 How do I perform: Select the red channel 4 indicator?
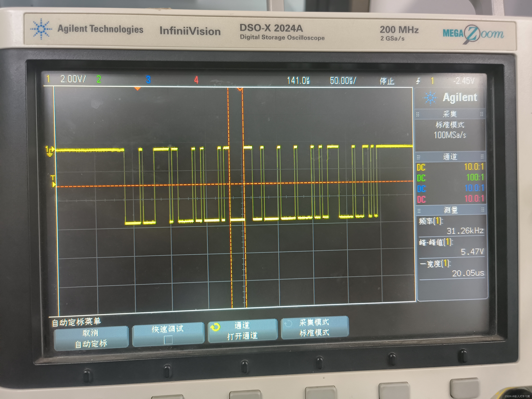click(x=196, y=80)
